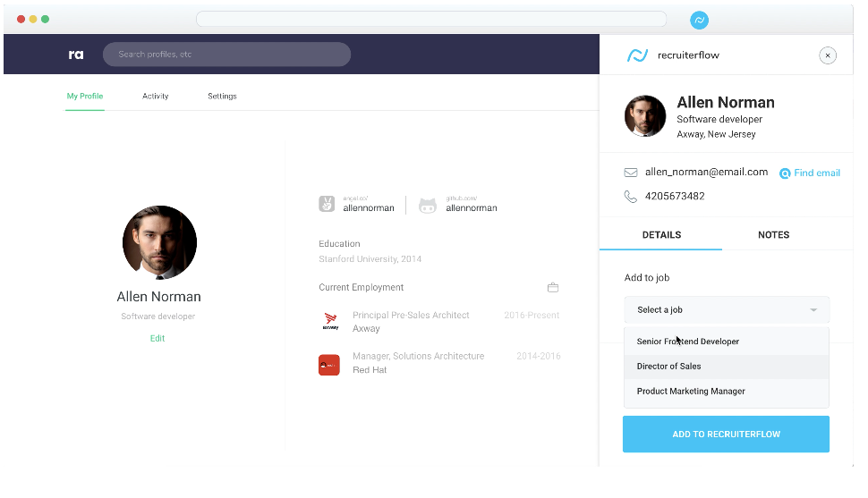868x498 pixels.
Task: Click the browser address bar
Action: [431, 19]
